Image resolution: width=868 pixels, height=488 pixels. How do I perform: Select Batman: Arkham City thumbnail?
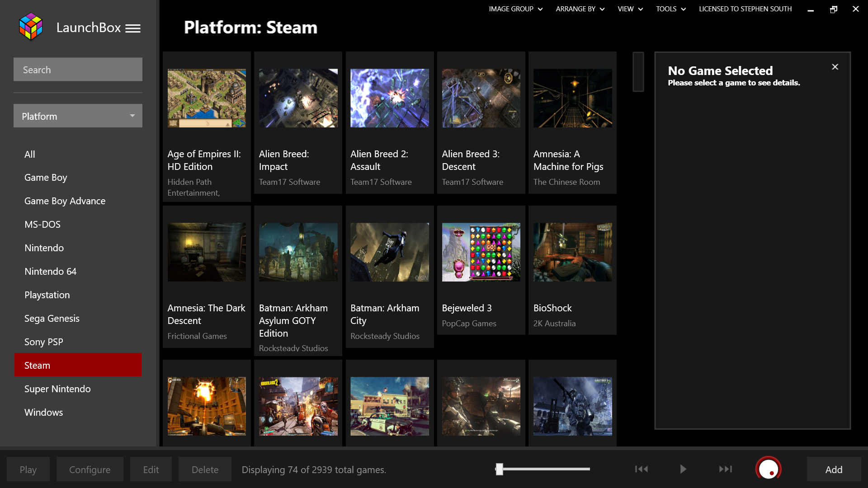(x=390, y=252)
